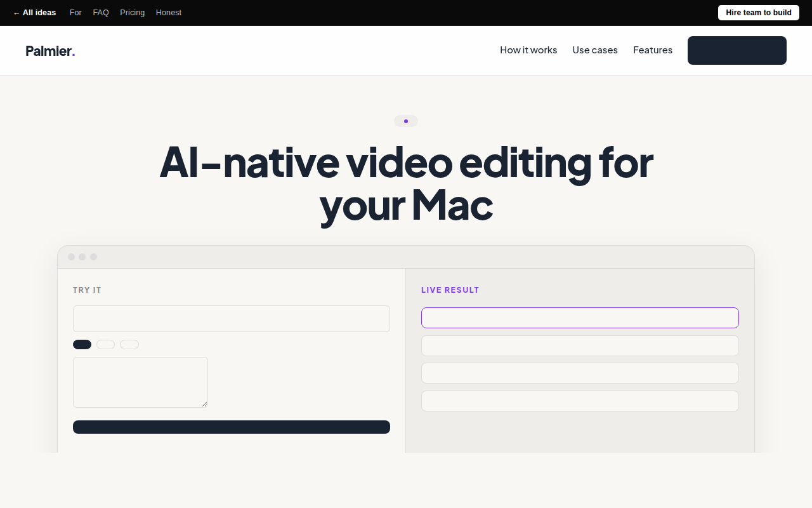Click the first gray window dot in the mockup title bar
Screen dimensions: 812x508
point(71,257)
